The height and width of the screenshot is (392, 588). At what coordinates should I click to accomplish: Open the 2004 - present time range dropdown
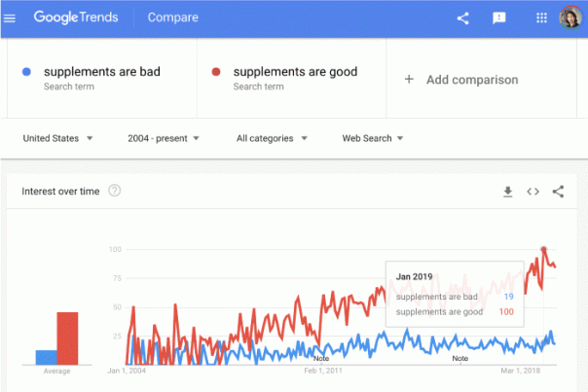tap(163, 138)
